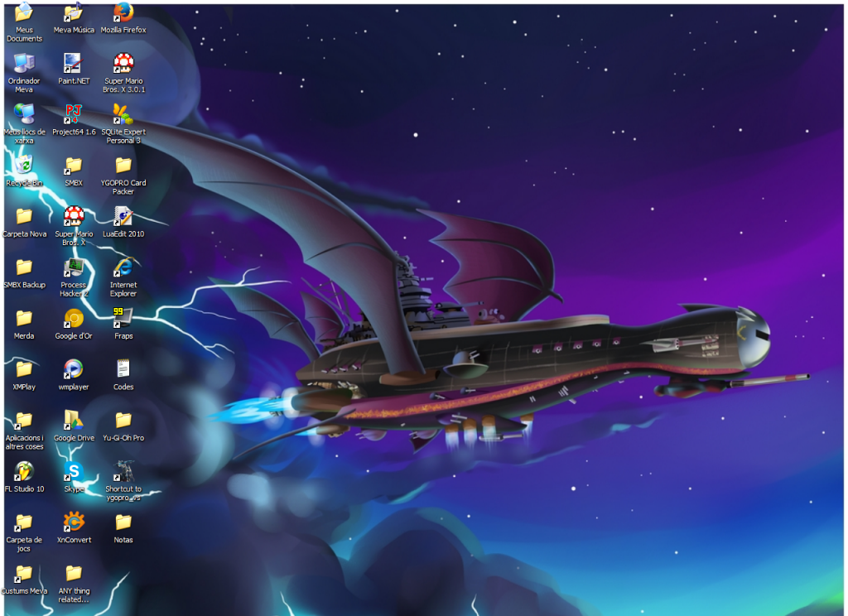Open the SMBX folder shortcut
The image size is (848, 616).
74,165
